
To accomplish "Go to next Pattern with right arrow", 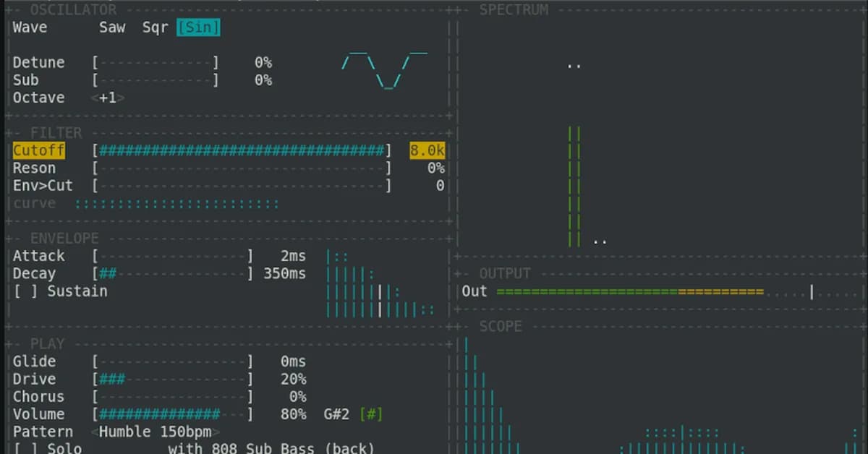I will coord(216,432).
